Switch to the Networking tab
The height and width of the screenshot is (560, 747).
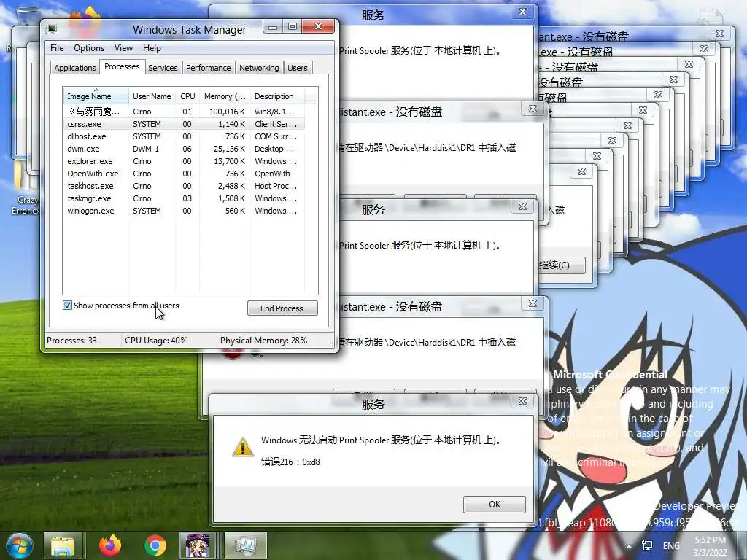(x=259, y=68)
